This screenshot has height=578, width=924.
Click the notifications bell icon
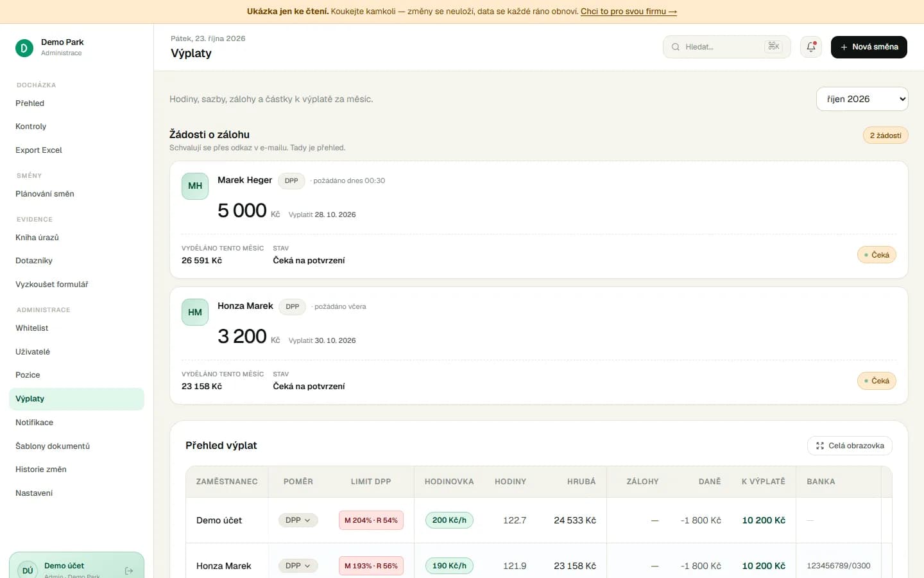tap(811, 47)
